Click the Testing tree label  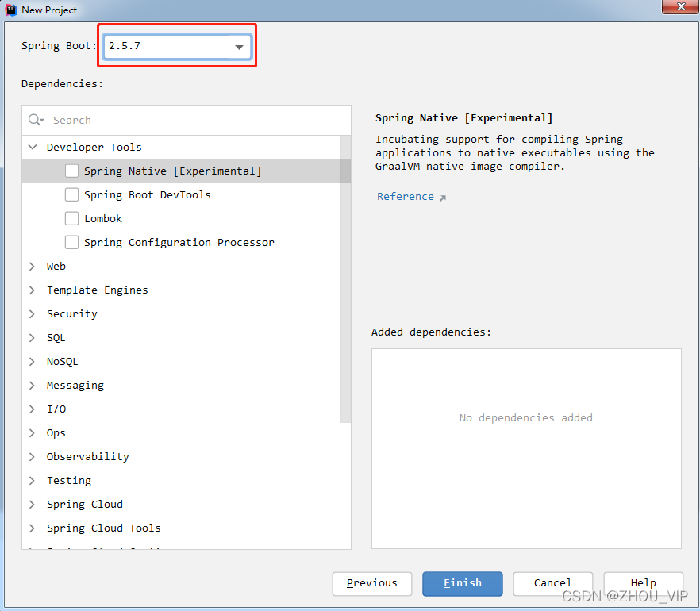(x=69, y=480)
